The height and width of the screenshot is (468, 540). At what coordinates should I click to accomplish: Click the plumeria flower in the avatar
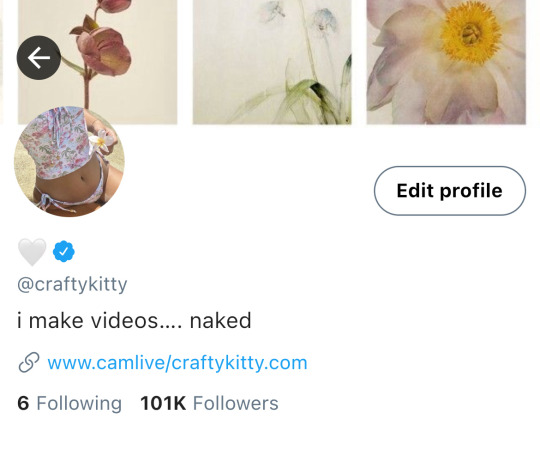(101, 140)
